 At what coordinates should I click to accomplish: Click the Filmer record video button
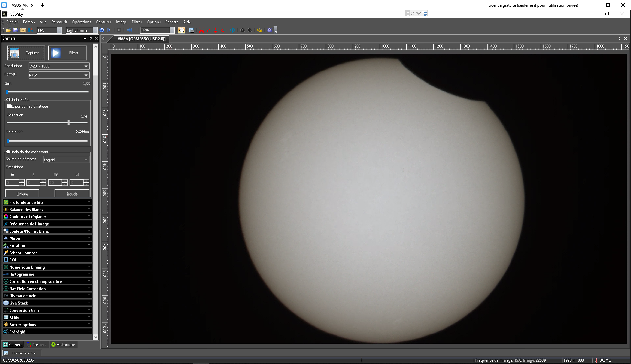[x=67, y=53]
